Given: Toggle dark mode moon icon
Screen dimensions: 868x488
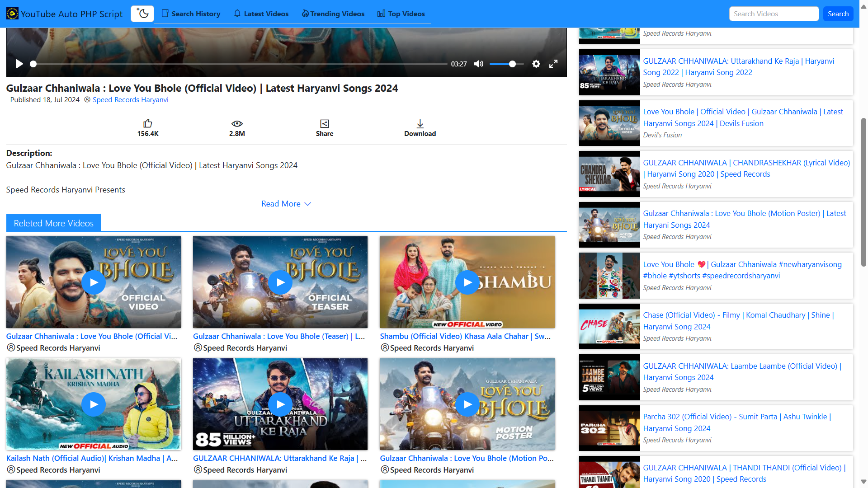Looking at the screenshot, I should (x=142, y=14).
